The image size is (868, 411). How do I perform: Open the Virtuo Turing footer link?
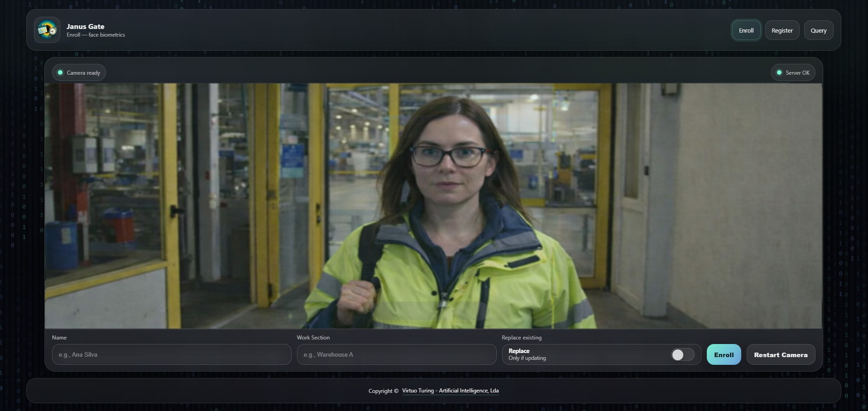[x=450, y=391]
